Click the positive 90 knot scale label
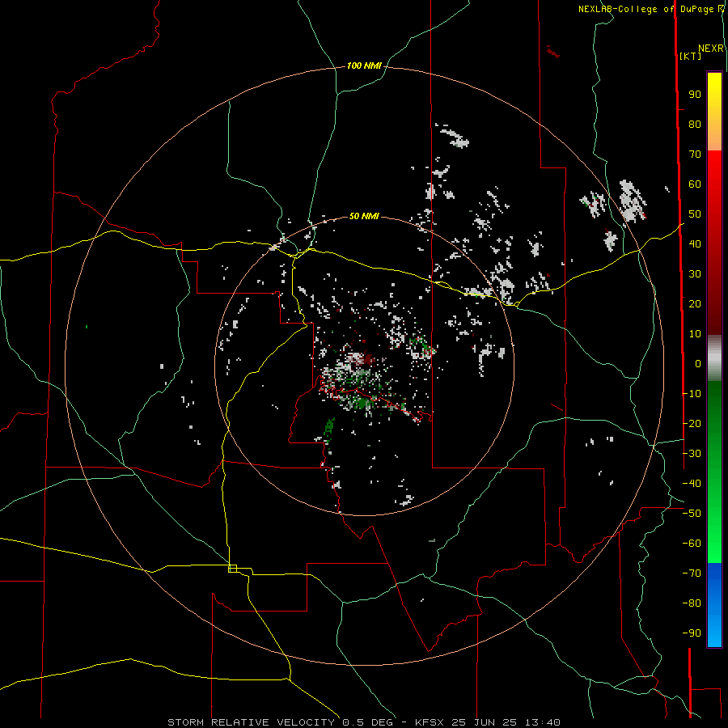The height and width of the screenshot is (728, 728). point(695,95)
